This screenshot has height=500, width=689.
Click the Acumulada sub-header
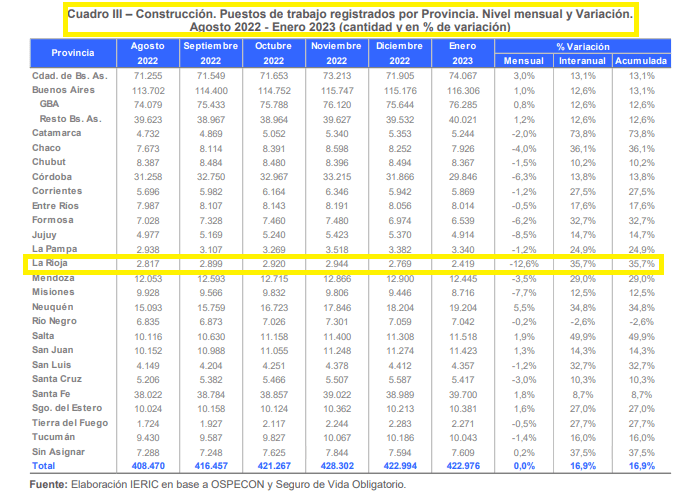point(641,61)
